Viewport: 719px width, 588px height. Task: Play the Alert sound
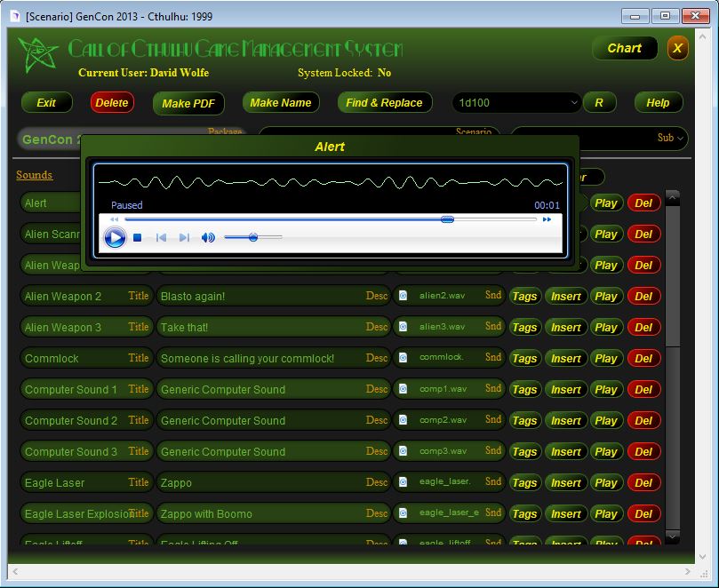click(606, 203)
